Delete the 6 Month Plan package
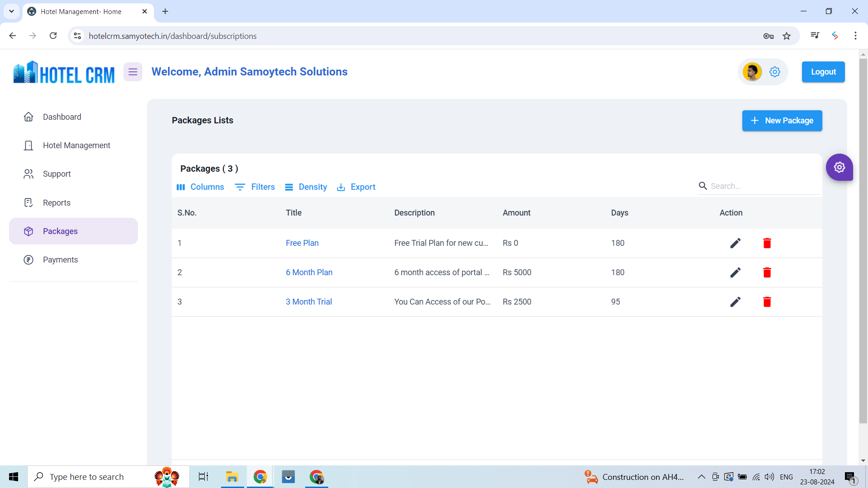 point(767,272)
